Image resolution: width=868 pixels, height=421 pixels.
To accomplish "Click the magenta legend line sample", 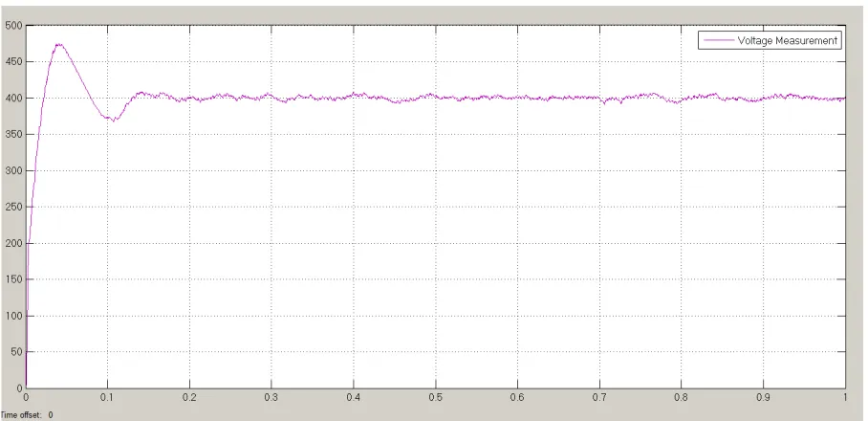I will click(x=718, y=41).
